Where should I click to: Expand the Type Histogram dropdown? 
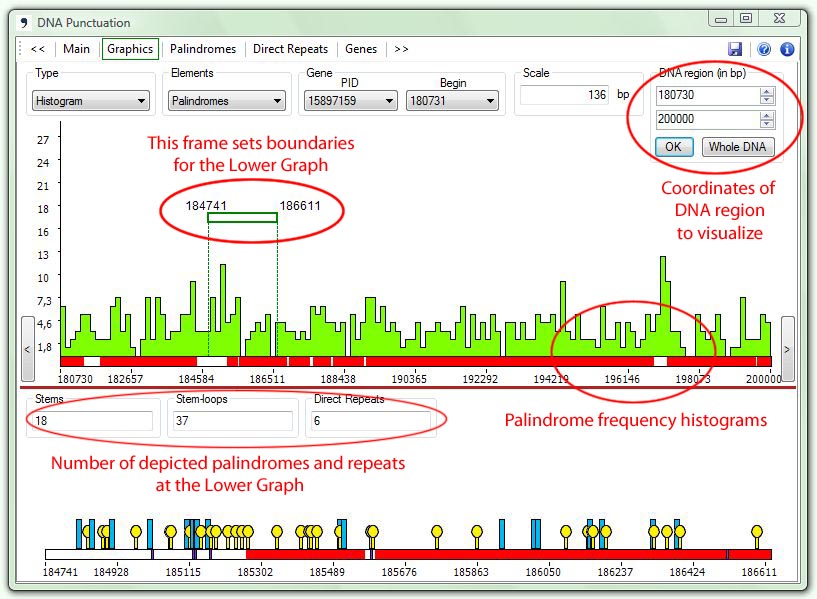click(x=91, y=101)
